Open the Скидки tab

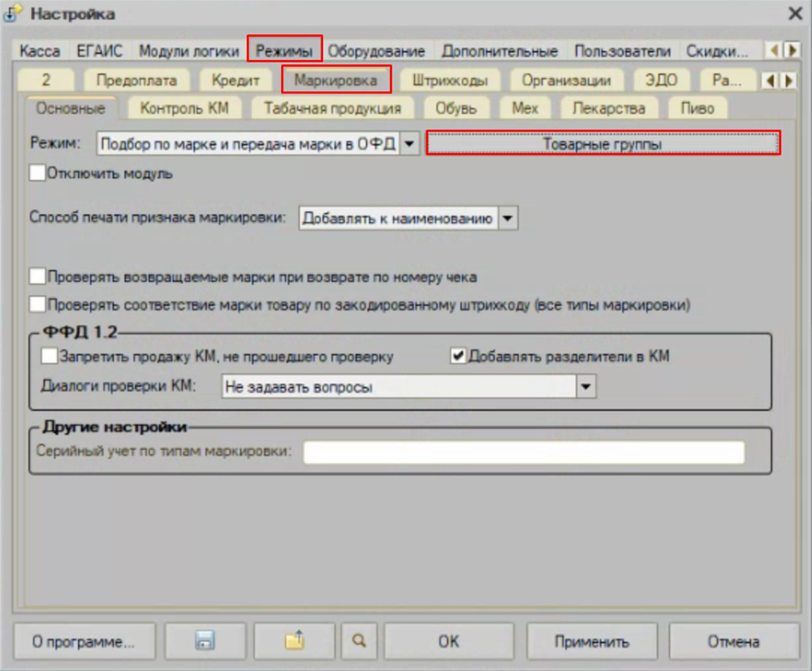(717, 51)
